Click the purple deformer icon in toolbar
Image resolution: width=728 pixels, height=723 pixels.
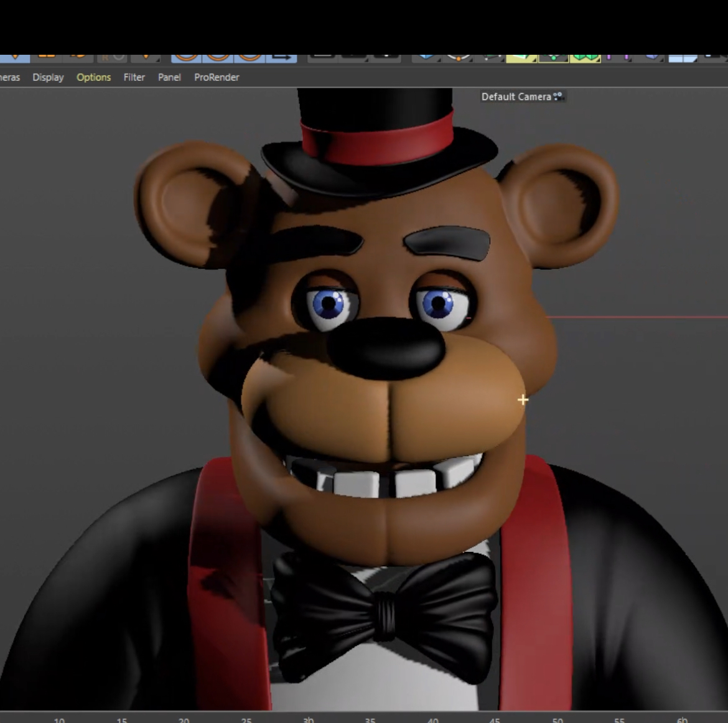[617, 57]
